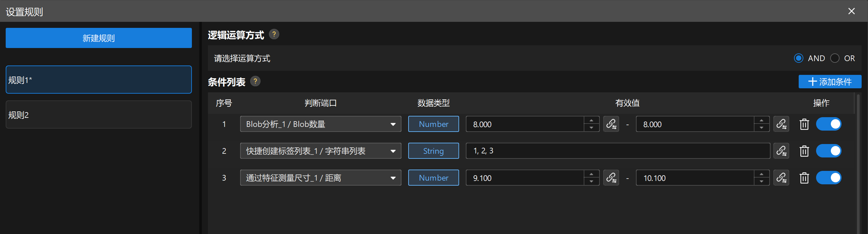Click the 1, 2, 3 string value field
The height and width of the screenshot is (234, 868).
617,151
